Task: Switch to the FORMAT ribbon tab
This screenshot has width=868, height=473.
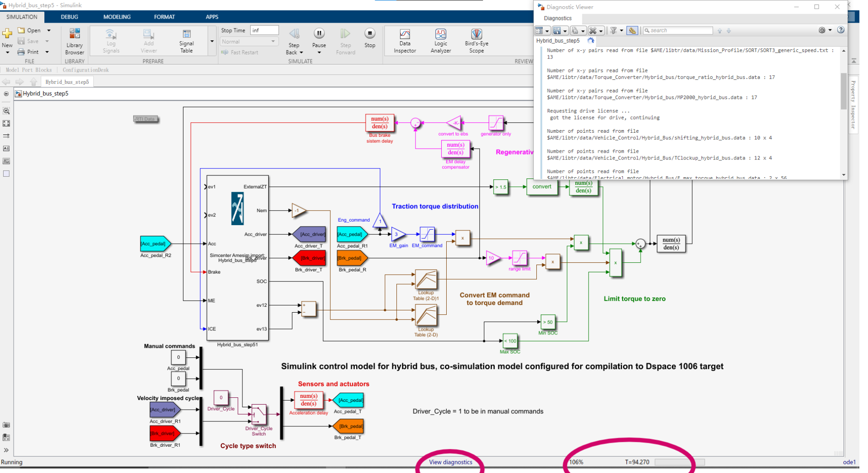Action: [x=164, y=17]
